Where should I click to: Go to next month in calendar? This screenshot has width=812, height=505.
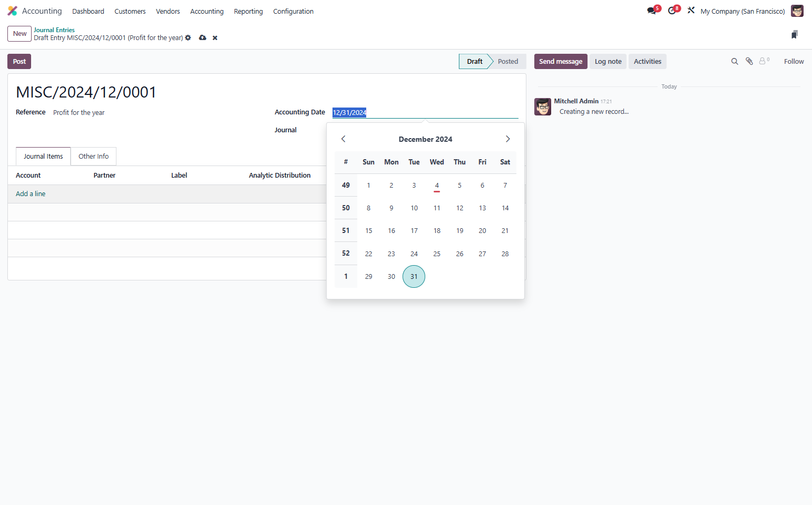pos(508,139)
